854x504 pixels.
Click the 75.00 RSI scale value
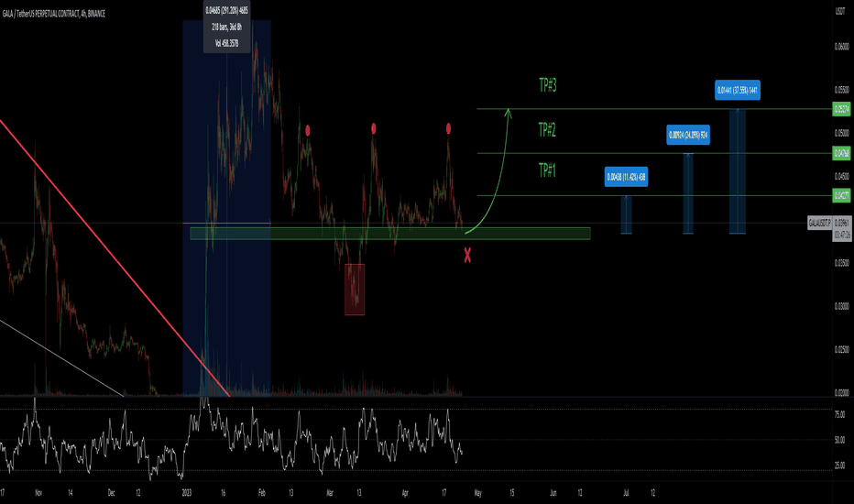tap(839, 414)
